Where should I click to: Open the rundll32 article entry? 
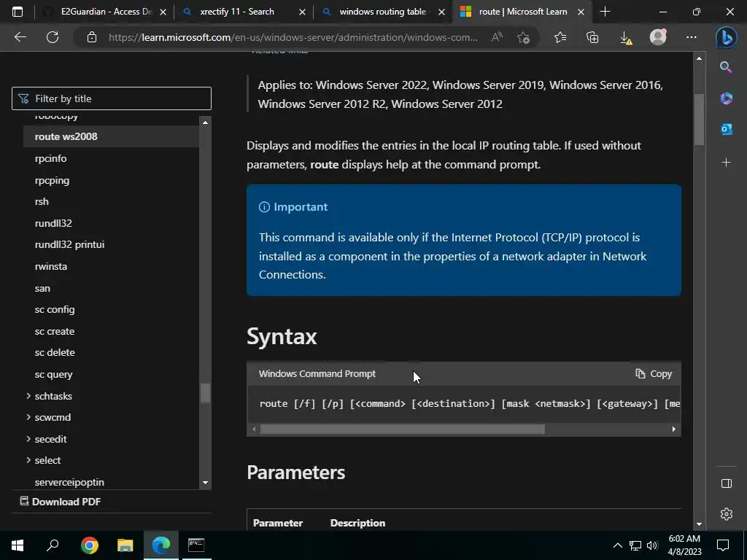[53, 223]
